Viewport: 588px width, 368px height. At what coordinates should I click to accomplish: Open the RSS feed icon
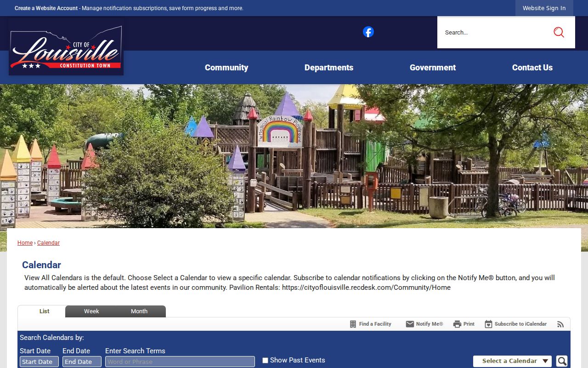[x=560, y=324]
